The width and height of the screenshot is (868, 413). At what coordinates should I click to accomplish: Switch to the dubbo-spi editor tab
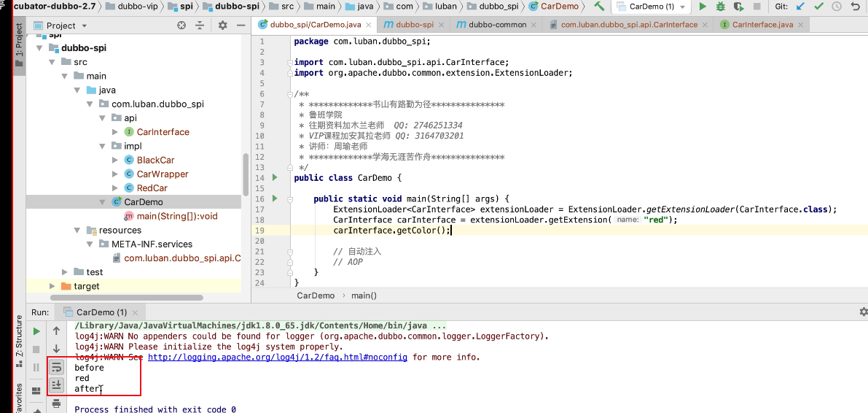coord(415,24)
